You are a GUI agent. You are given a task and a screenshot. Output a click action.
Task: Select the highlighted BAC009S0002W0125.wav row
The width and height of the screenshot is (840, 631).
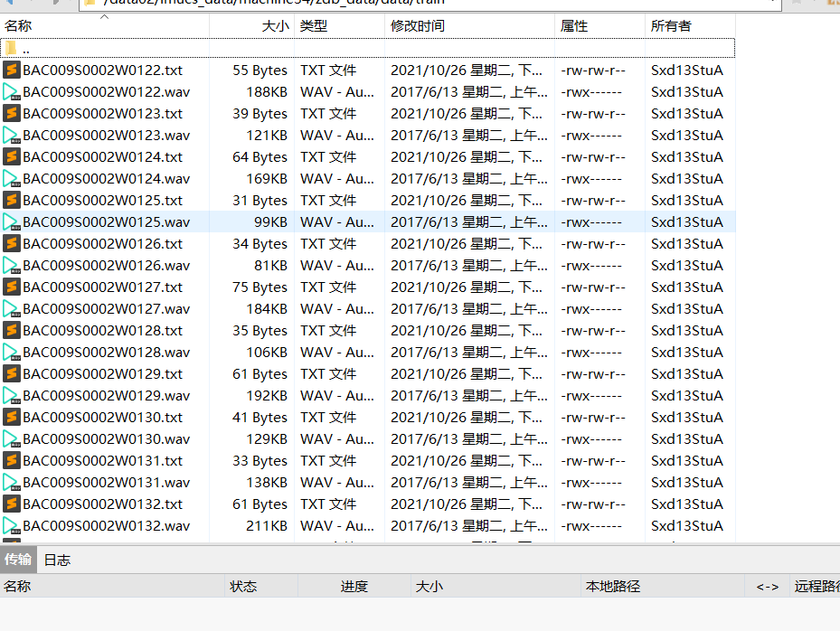109,221
